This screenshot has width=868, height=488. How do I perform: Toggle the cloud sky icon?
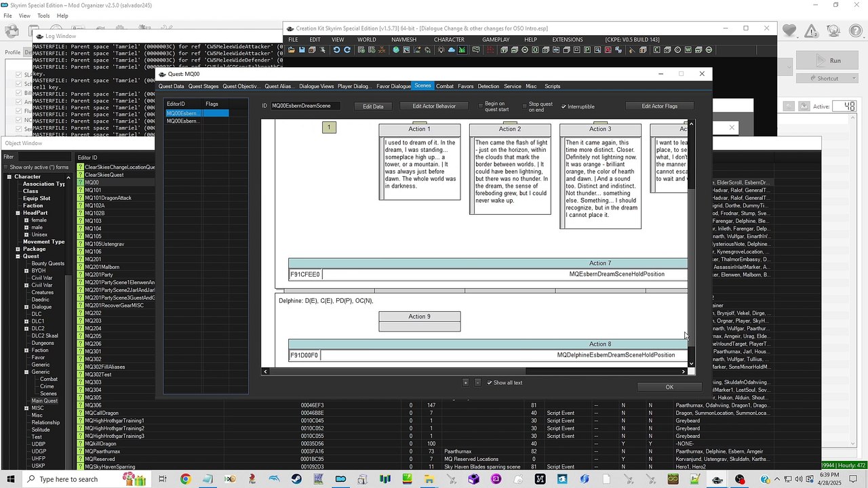[x=451, y=50]
